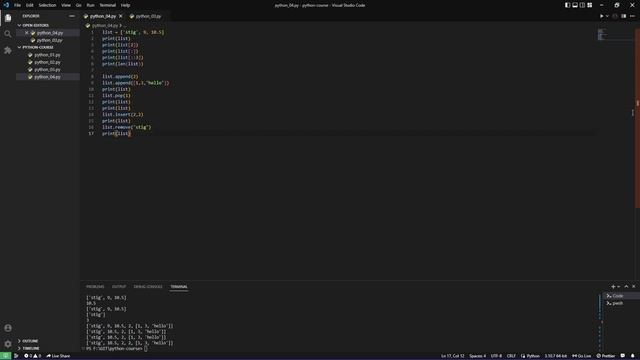
Task: Open the Explorer view in activity bar
Action: 8,18
